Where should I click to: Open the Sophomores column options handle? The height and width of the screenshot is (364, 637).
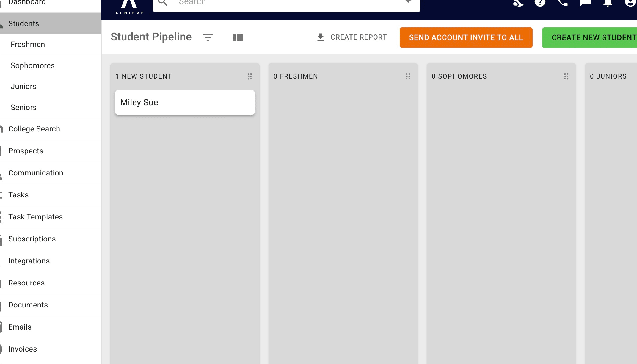pyautogui.click(x=566, y=76)
